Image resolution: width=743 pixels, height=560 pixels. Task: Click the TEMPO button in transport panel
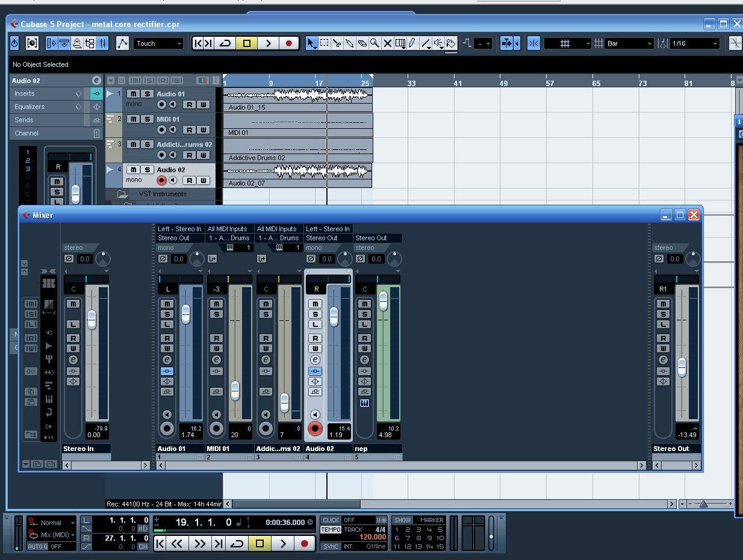pos(331,530)
